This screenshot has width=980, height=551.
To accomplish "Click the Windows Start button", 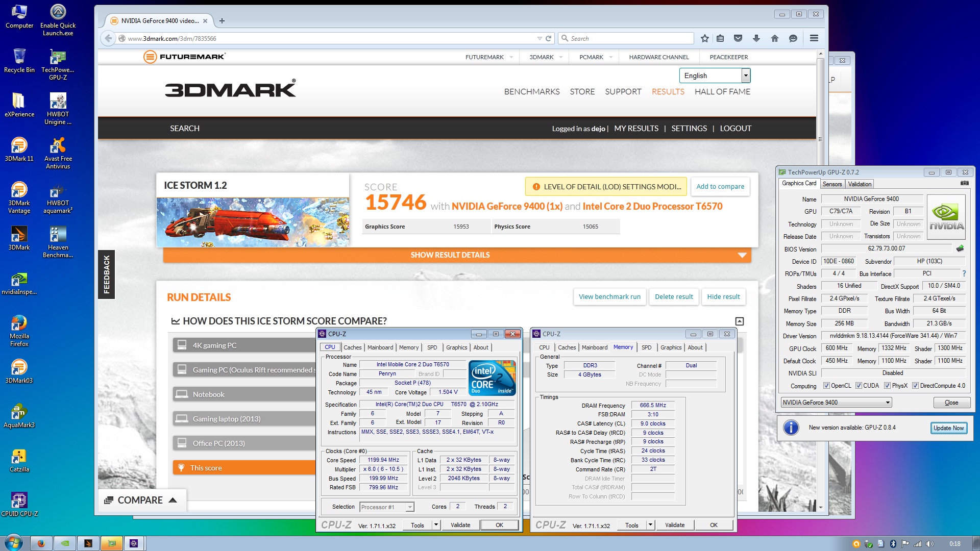I will pos(13,542).
